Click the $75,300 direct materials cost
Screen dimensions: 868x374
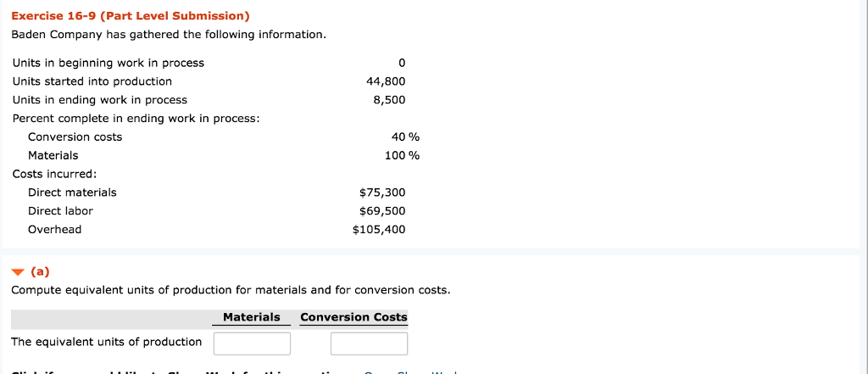[x=382, y=193]
